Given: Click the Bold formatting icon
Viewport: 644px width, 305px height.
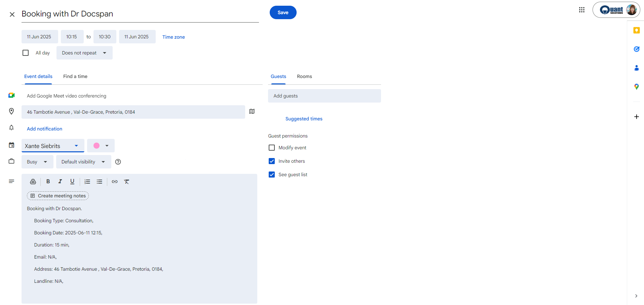Looking at the screenshot, I should pos(48,182).
